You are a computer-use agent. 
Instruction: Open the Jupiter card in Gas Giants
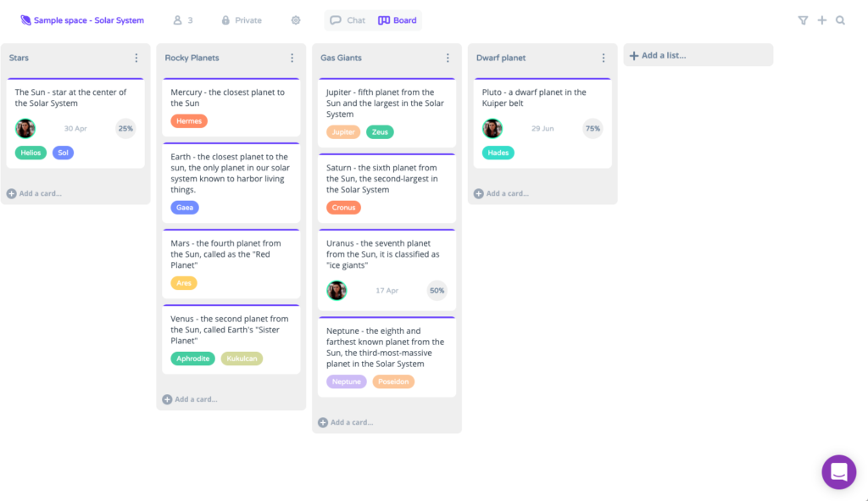coord(387,103)
